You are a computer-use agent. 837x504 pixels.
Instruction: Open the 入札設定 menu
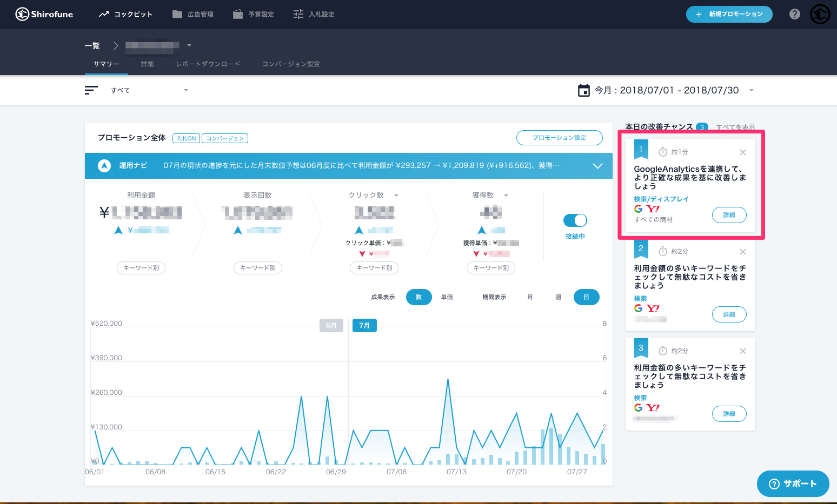(x=314, y=14)
